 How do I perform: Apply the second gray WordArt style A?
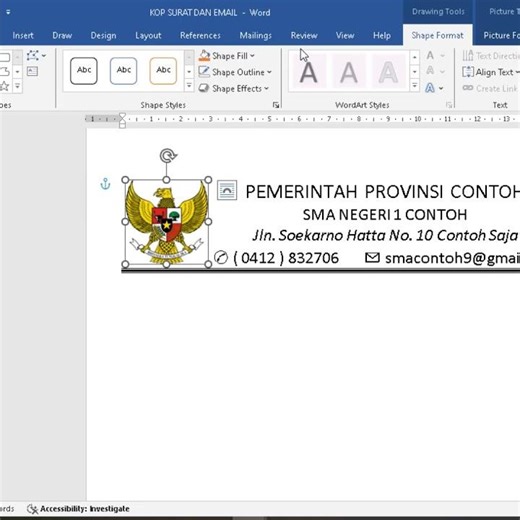pos(349,72)
